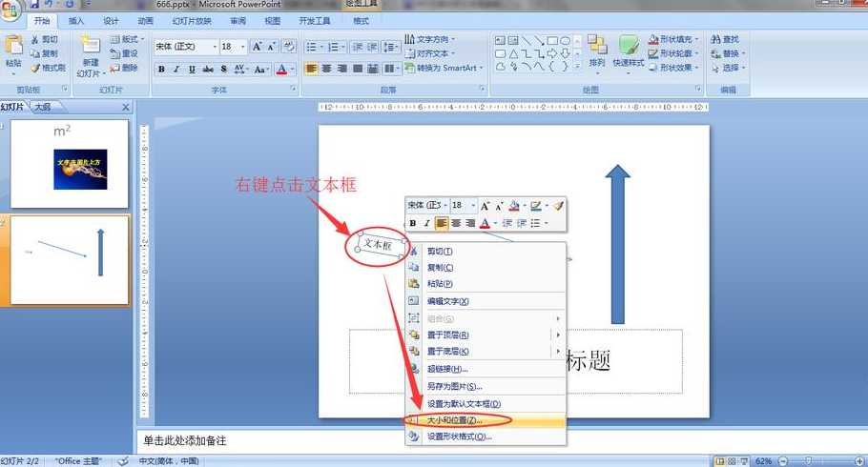Click Replace (替换) in editing group
The width and height of the screenshot is (868, 467).
coord(728,53)
